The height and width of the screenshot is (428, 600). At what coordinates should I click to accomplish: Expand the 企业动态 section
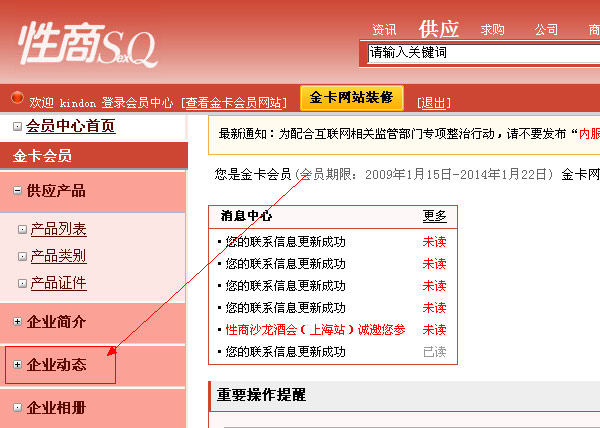pos(17,365)
